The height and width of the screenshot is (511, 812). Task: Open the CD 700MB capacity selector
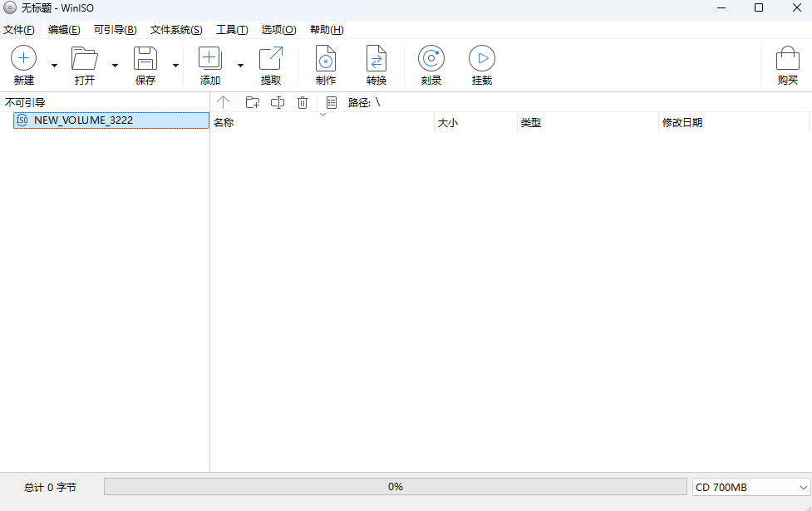coord(748,487)
